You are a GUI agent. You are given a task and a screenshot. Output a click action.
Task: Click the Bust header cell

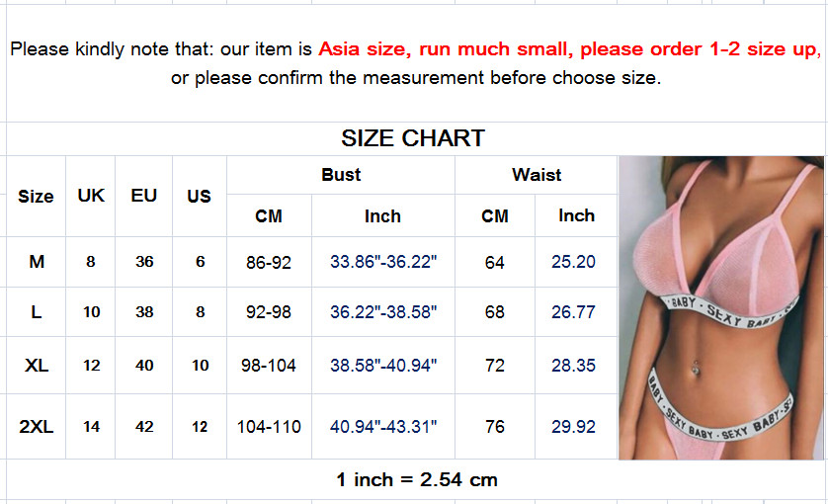341,175
